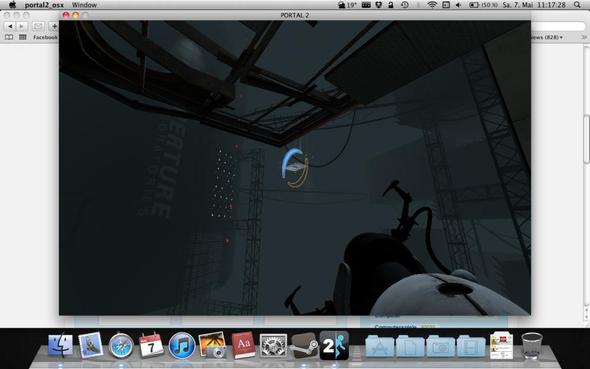Click the icon between weather and shield
The width and height of the screenshot is (590, 369).
(366, 5)
